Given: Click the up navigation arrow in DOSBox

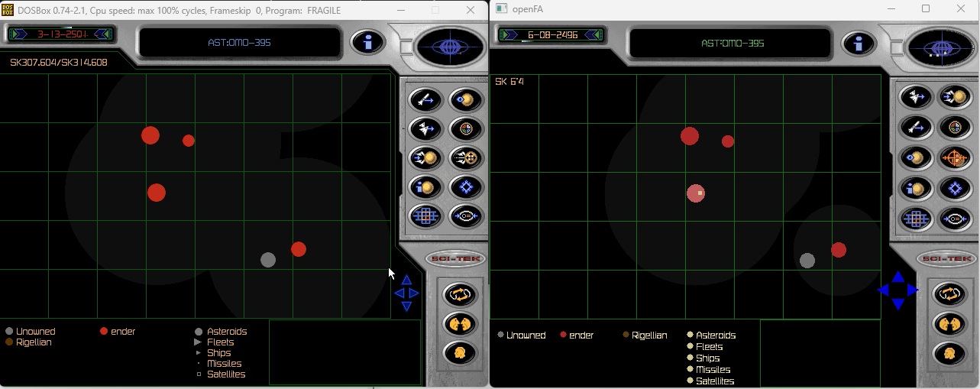Looking at the screenshot, I should (407, 280).
